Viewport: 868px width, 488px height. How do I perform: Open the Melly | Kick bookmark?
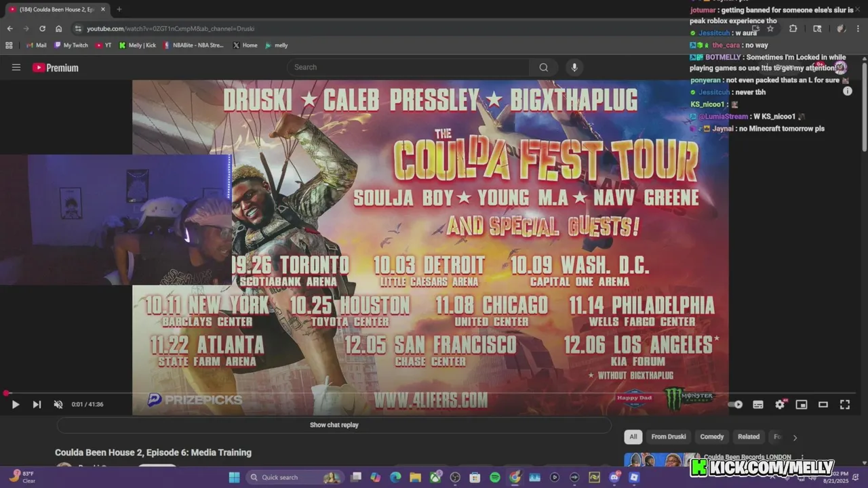point(137,45)
